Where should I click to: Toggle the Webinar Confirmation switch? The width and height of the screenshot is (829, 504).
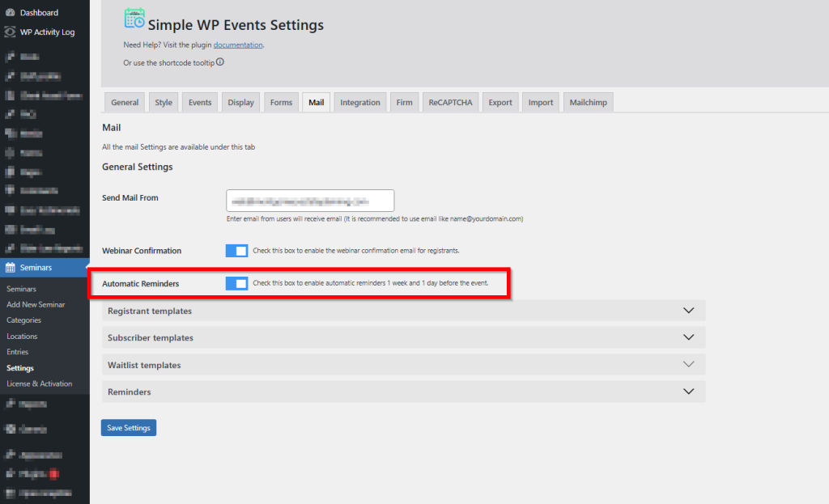click(x=236, y=251)
